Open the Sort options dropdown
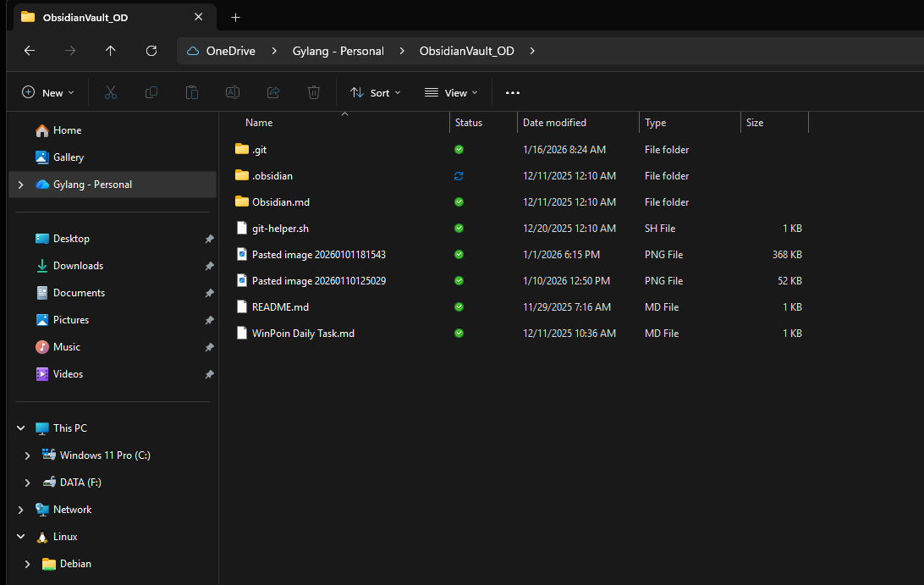Viewport: 924px width, 585px height. point(376,92)
